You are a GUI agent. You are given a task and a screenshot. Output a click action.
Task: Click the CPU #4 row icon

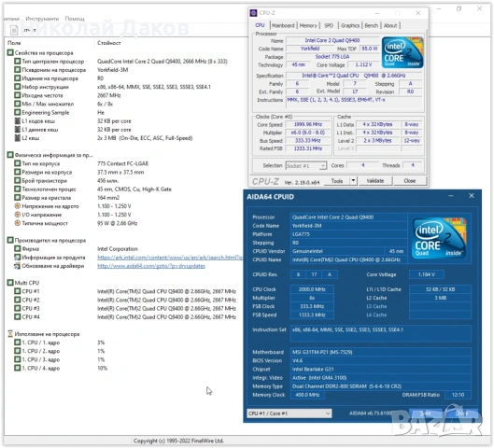coord(18,316)
